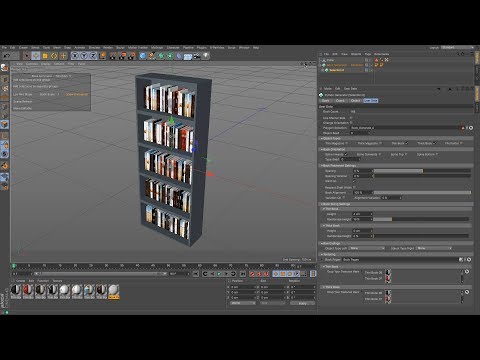The width and height of the screenshot is (480, 360).
Task: Click the Undo arrow icon
Action: 6,56
